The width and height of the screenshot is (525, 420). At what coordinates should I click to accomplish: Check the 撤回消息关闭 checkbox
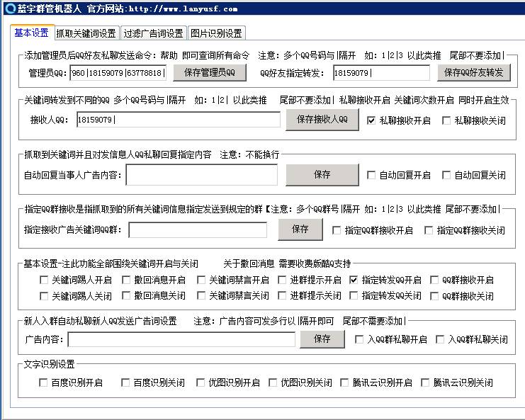[x=126, y=295]
